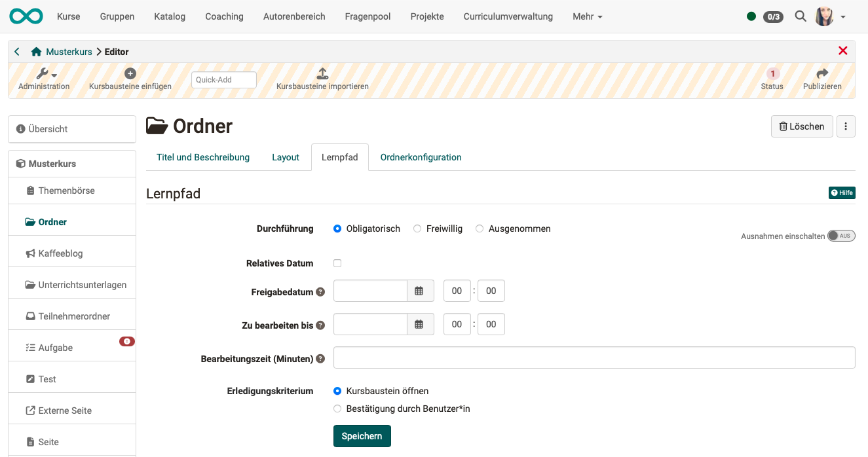Click the Kursbausteine importieren upload icon
868x457 pixels.
pos(322,73)
